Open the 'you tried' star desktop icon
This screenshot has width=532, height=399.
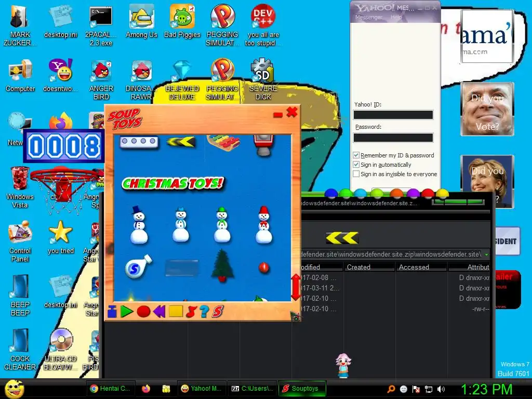61,237
